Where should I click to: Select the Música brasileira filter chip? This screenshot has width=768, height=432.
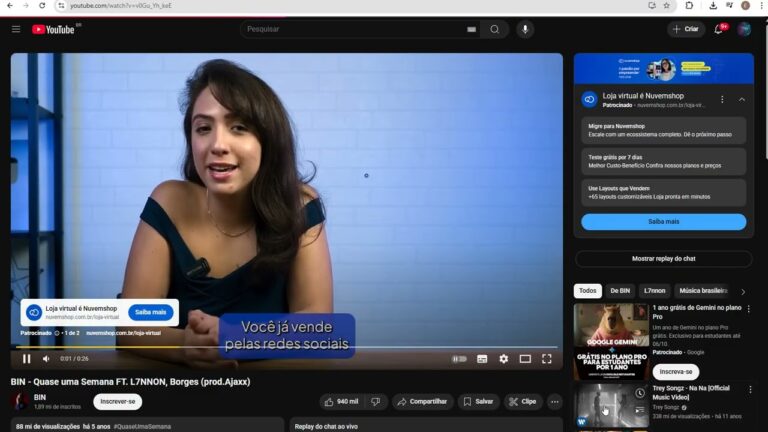click(702, 291)
